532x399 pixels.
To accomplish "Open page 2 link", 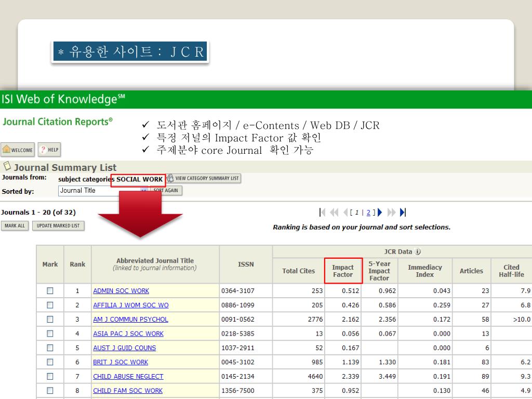I will [x=368, y=212].
